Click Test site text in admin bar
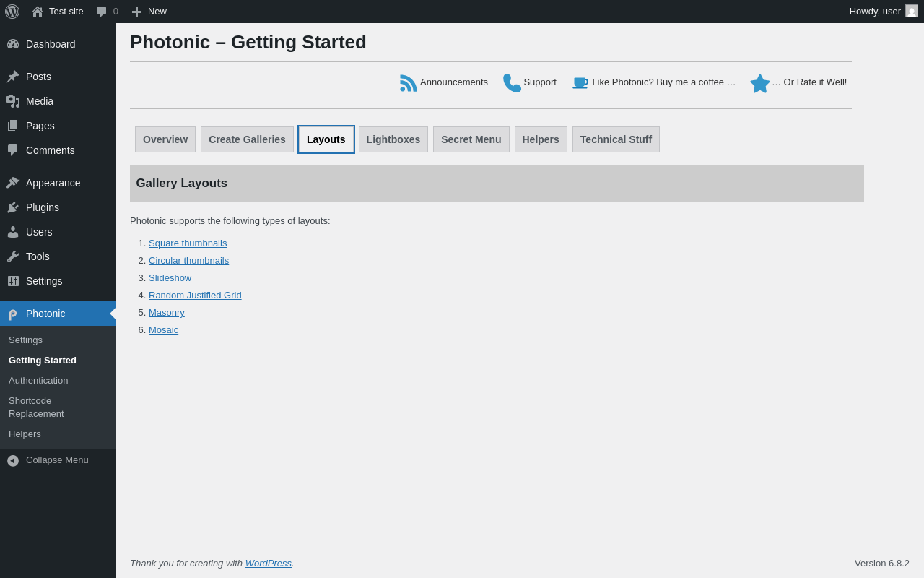This screenshot has height=578, width=924. [x=66, y=12]
